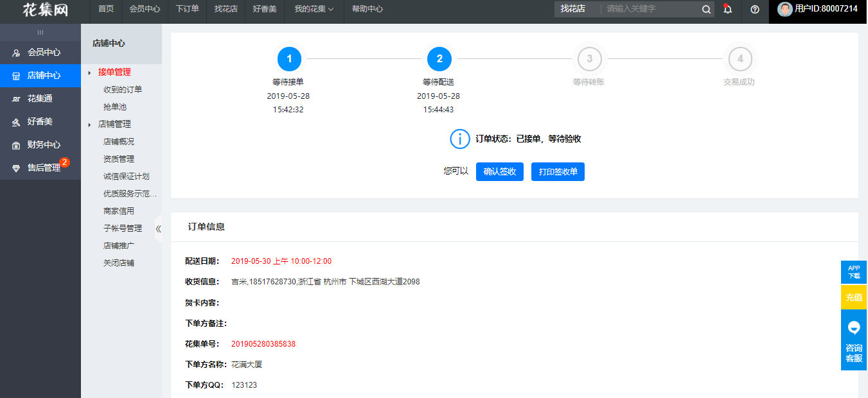Click the user avatar picture
868x398 pixels.
[x=784, y=9]
